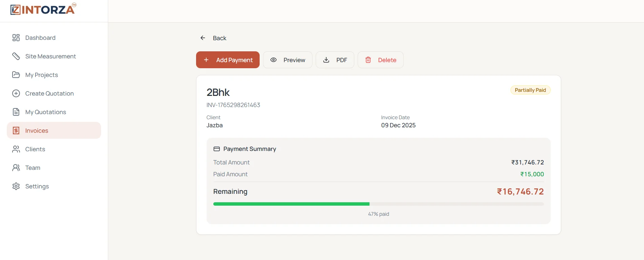
Task: Open the Settings menu item
Action: [x=54, y=186]
